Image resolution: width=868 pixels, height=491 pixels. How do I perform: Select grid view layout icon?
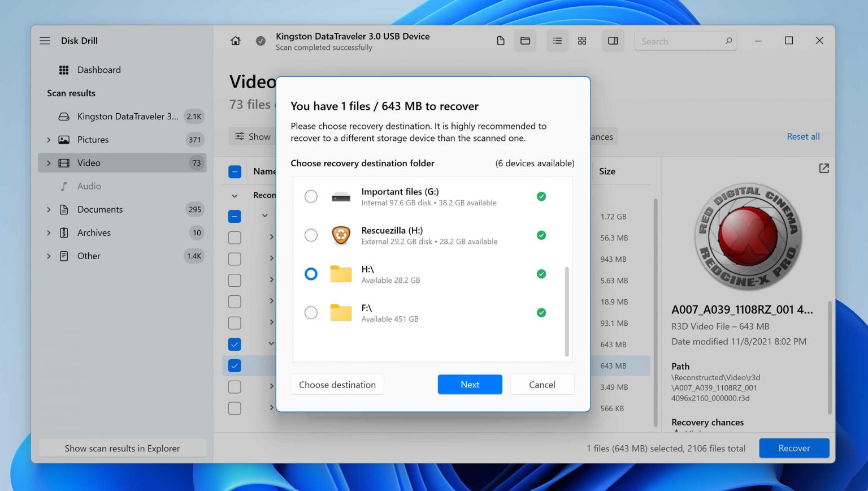click(582, 41)
